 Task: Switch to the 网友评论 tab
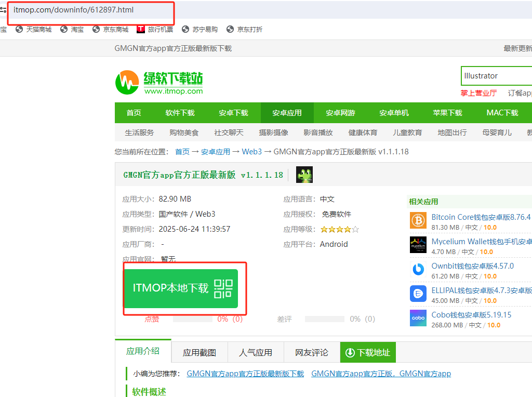tap(312, 352)
